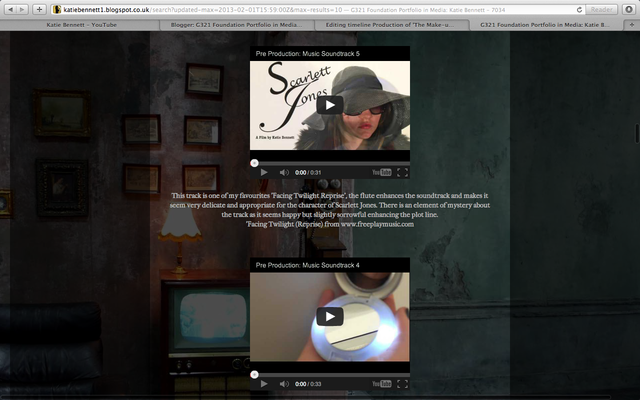
Task: Open YouTube from the 0:33 video's logo
Action: point(382,384)
